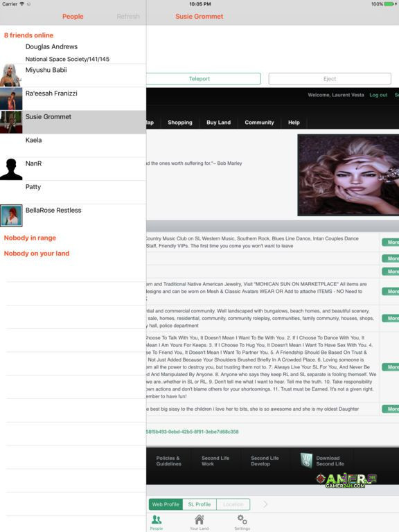Switch to the Location tab

(x=233, y=504)
